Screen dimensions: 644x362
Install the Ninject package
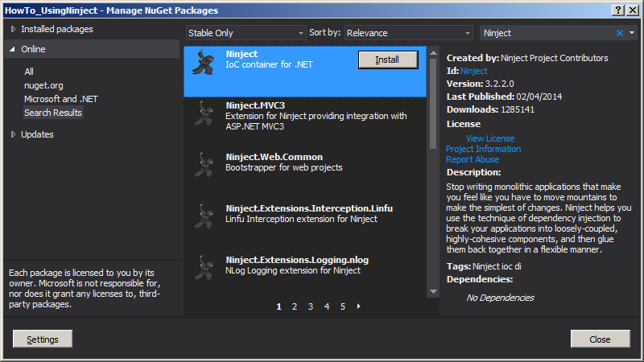tap(387, 60)
